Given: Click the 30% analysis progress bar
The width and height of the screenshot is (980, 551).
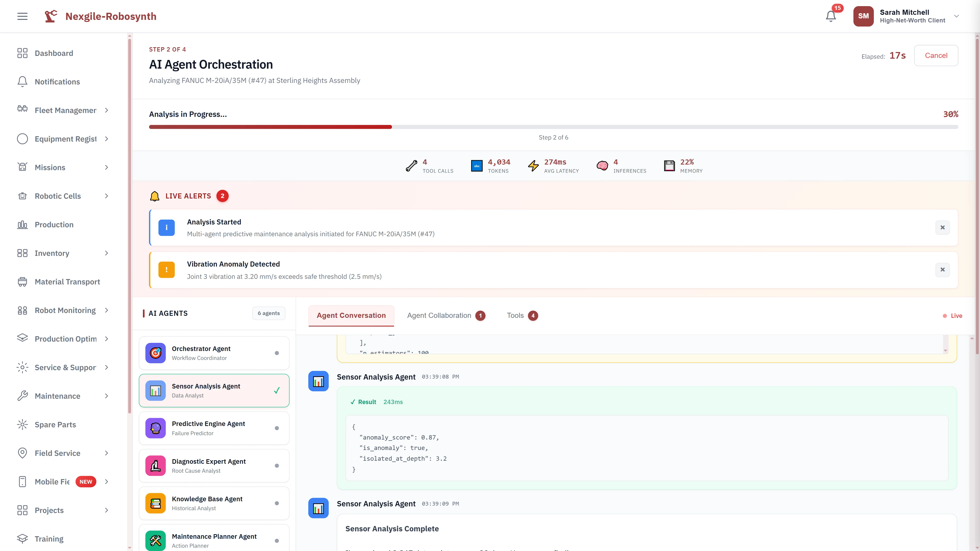Looking at the screenshot, I should (554, 127).
